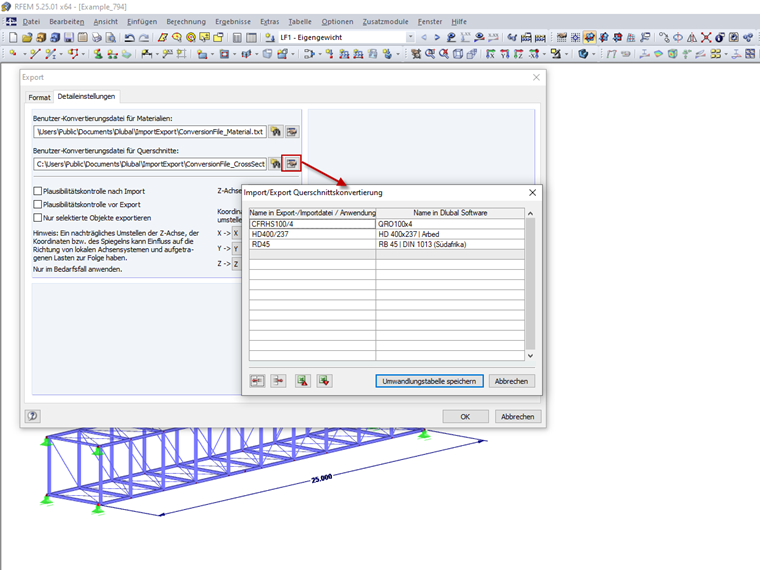This screenshot has width=760, height=570.
Task: Open dropdown arrow beside new node tool
Action: point(25,54)
